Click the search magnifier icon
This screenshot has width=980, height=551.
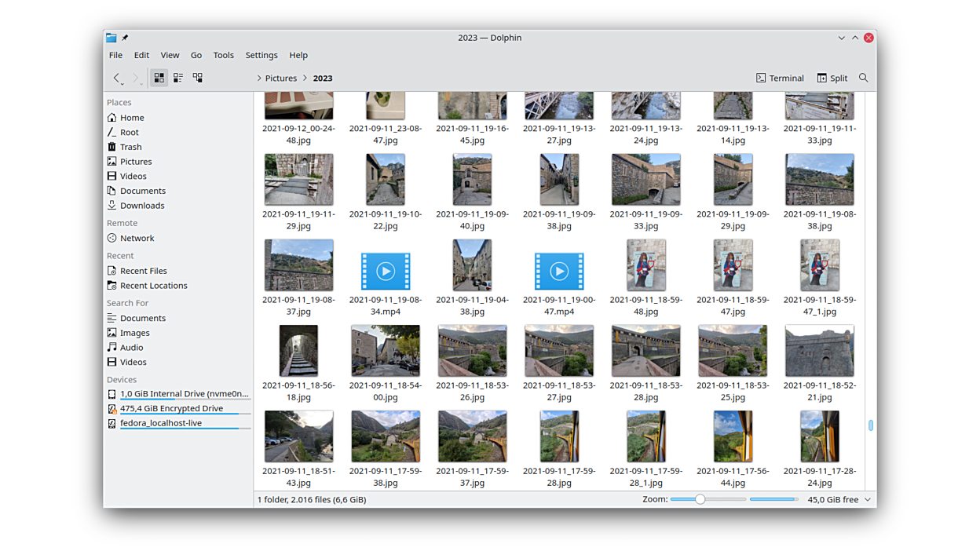[863, 78]
